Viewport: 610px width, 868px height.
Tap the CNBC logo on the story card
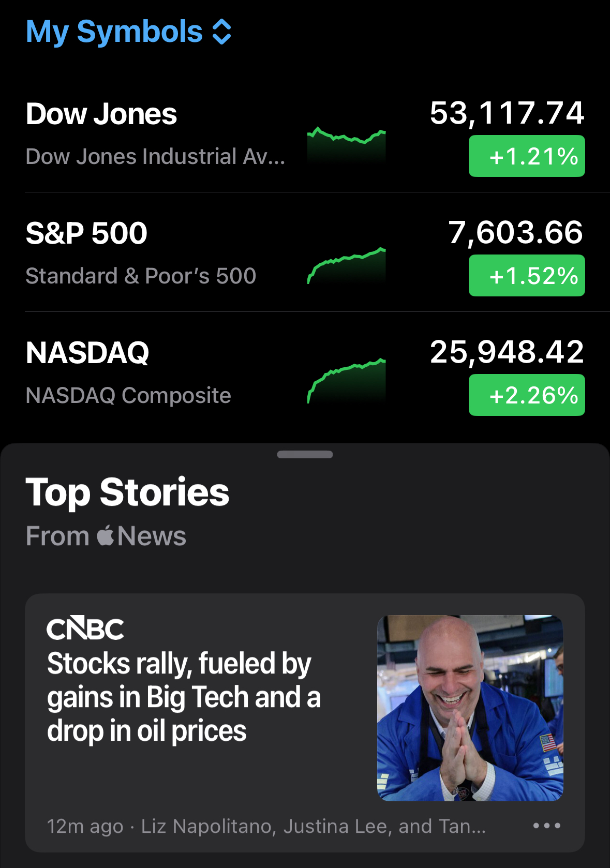[x=85, y=628]
